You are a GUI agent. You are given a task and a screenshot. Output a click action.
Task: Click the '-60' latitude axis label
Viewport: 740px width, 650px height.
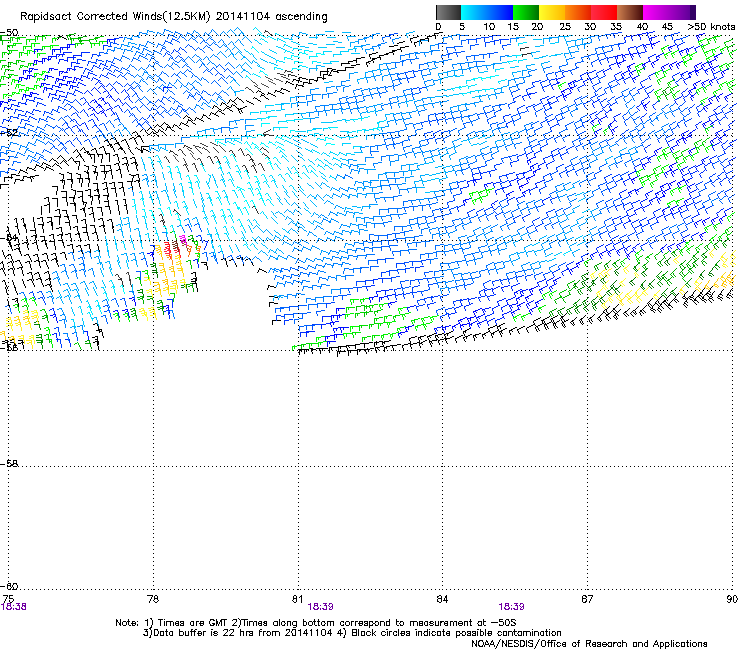[9, 586]
